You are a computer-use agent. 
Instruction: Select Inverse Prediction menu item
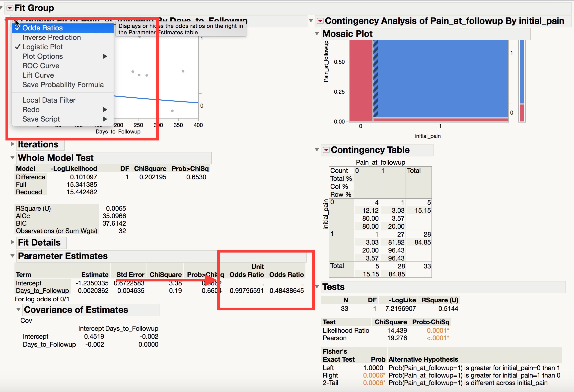click(x=52, y=37)
